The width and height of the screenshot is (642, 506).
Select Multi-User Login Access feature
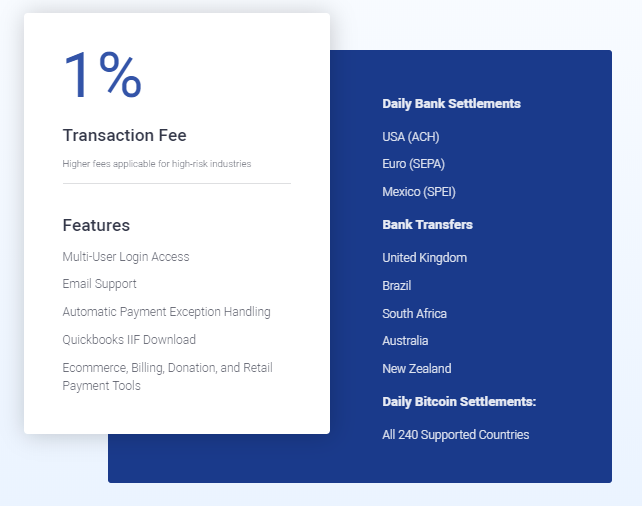coord(126,257)
